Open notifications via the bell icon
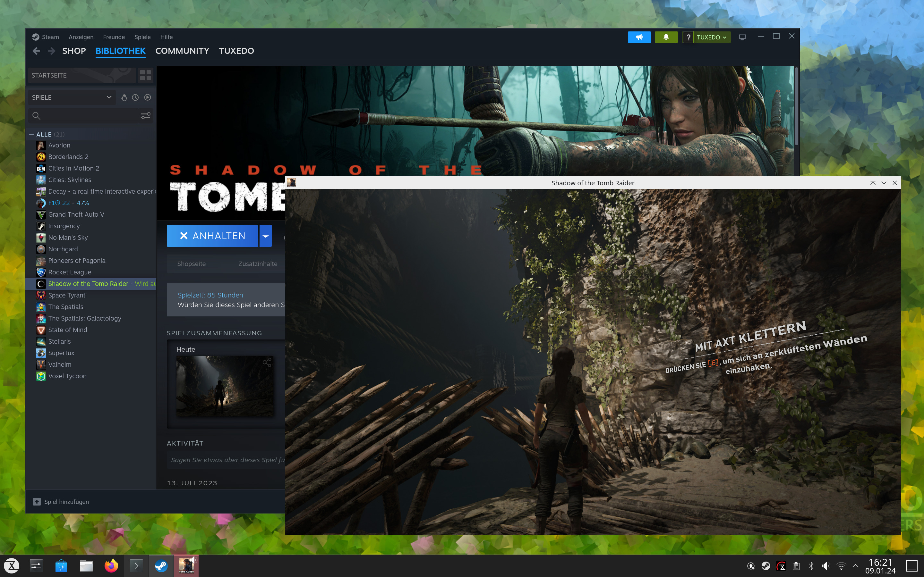 pyautogui.click(x=666, y=37)
